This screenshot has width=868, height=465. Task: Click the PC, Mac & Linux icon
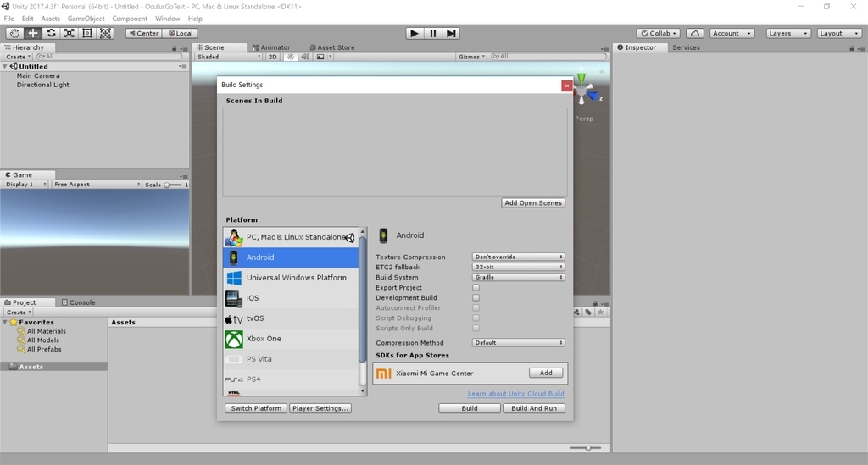[234, 237]
